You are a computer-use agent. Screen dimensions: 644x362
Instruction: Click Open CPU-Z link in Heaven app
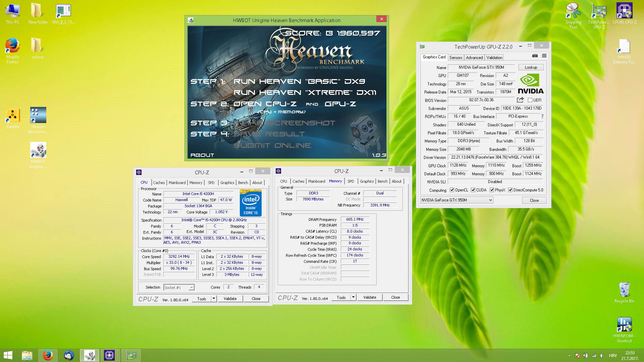(265, 104)
